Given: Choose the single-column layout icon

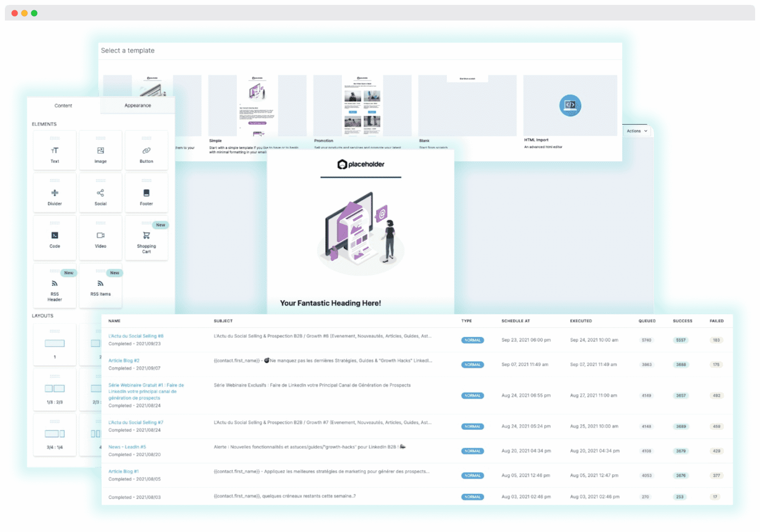Looking at the screenshot, I should tap(55, 343).
